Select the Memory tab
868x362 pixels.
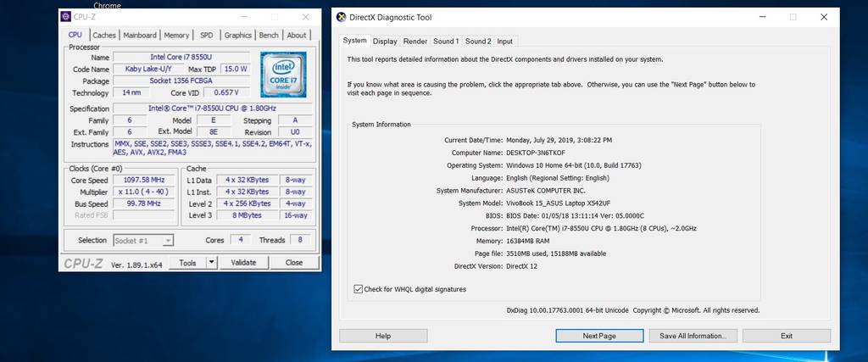(176, 36)
